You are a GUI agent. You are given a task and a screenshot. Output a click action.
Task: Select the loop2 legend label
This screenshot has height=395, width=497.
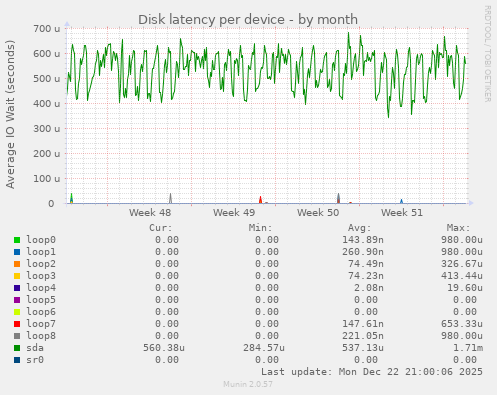[x=41, y=264]
